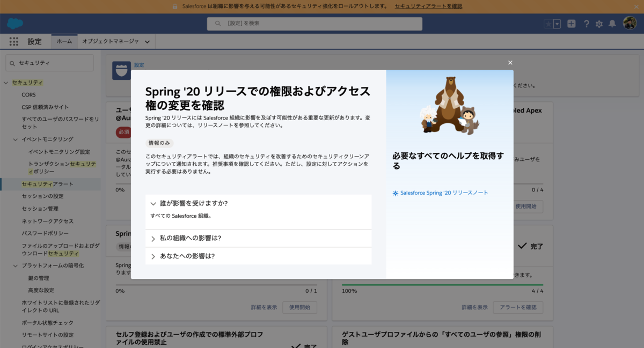Collapse the セキュリティ tree section
Viewport: 644px width, 348px height.
coord(6,83)
